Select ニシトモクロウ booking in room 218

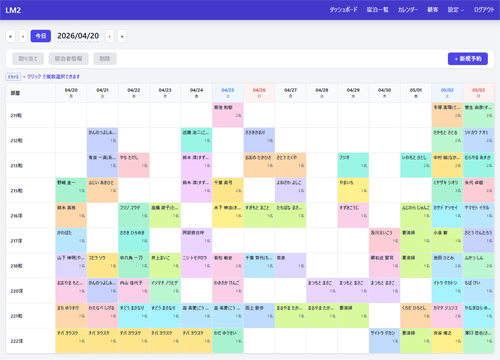coord(196,265)
